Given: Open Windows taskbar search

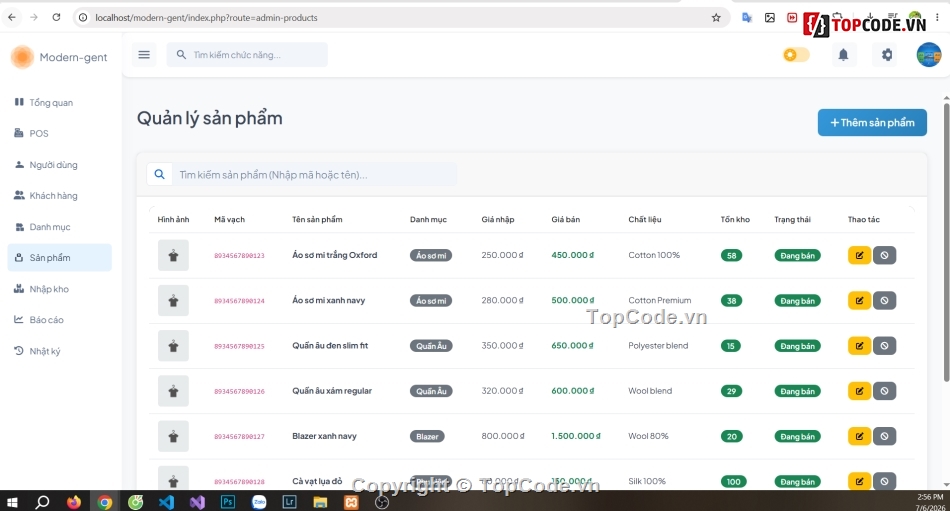Looking at the screenshot, I should (42, 502).
